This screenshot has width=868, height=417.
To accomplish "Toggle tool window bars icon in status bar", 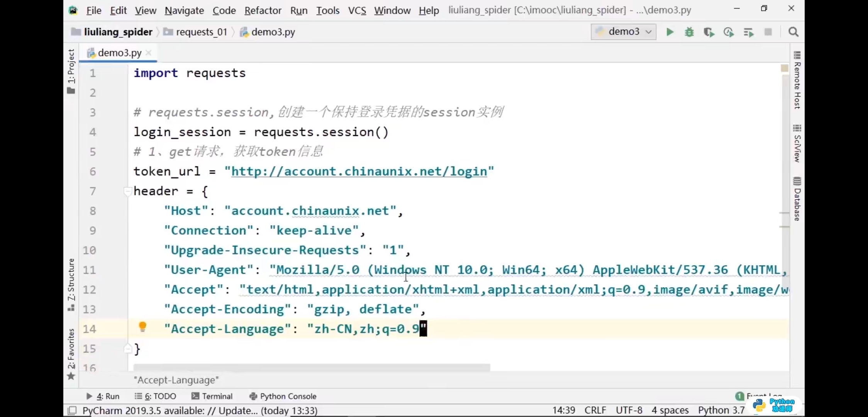I will pyautogui.click(x=72, y=410).
